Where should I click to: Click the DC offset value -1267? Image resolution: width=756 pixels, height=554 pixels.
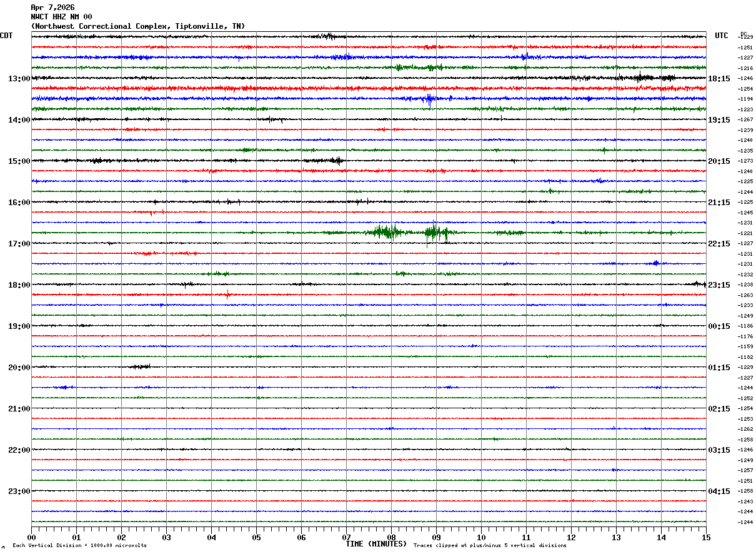pos(745,120)
